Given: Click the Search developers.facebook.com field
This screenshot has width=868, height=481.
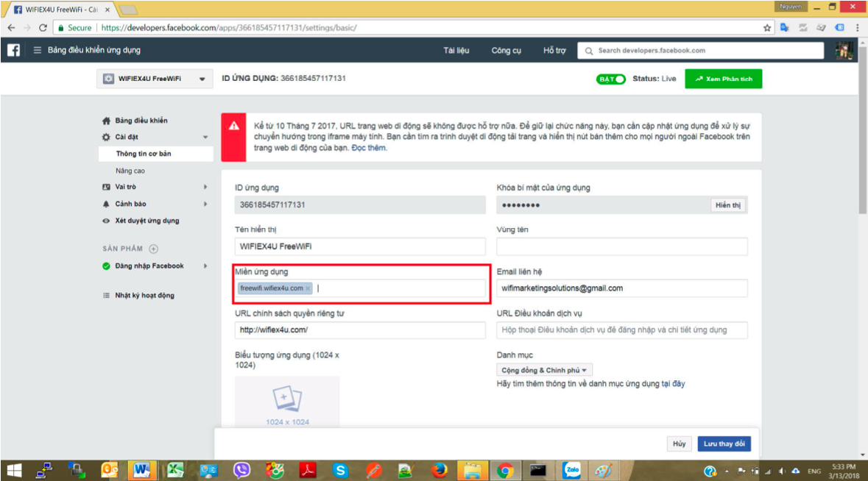Looking at the screenshot, I should 700,50.
